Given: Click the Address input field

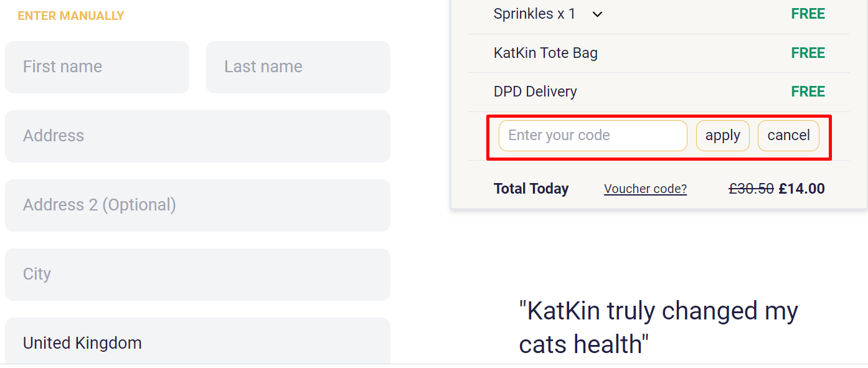Looking at the screenshot, I should 197,136.
